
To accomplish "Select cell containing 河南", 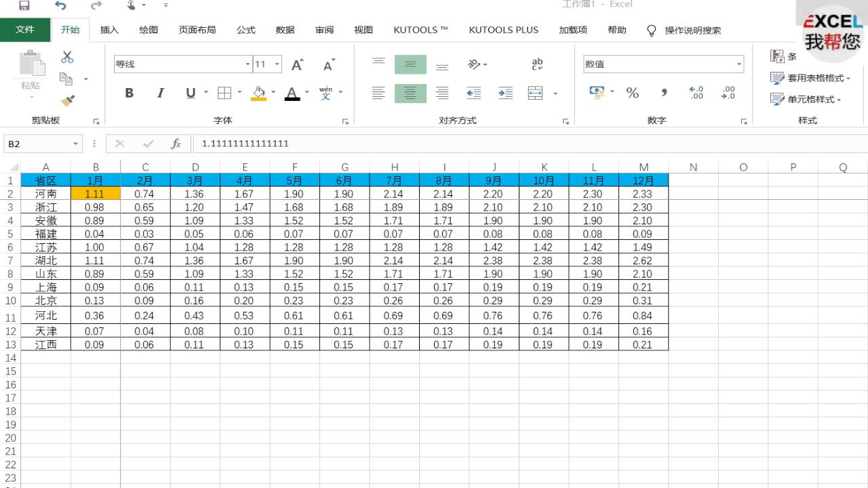I will pos(46,193).
